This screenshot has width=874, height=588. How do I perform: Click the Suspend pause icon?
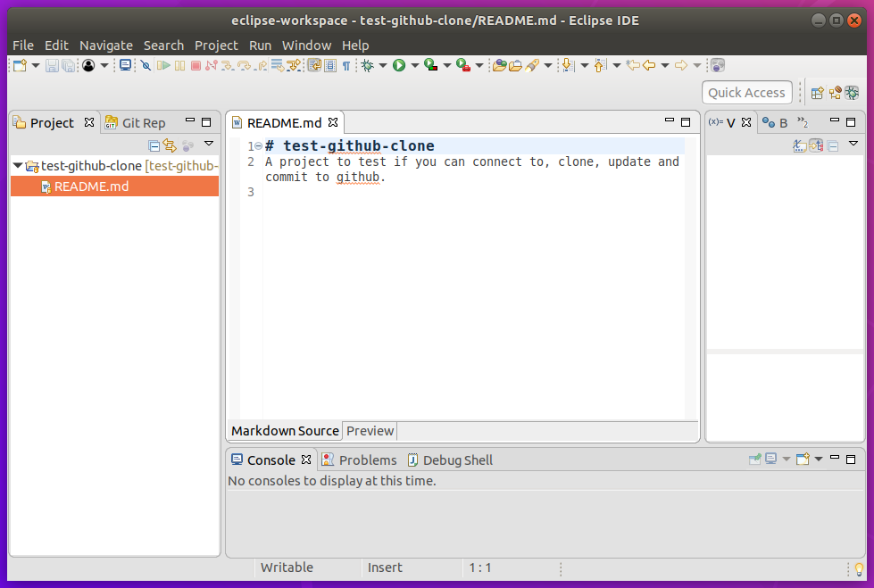[179, 65]
